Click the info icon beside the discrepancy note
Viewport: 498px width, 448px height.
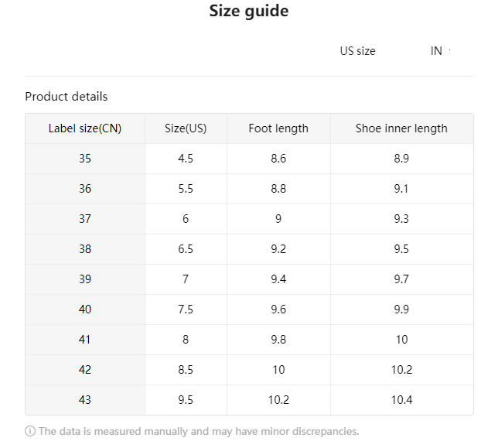(30, 431)
